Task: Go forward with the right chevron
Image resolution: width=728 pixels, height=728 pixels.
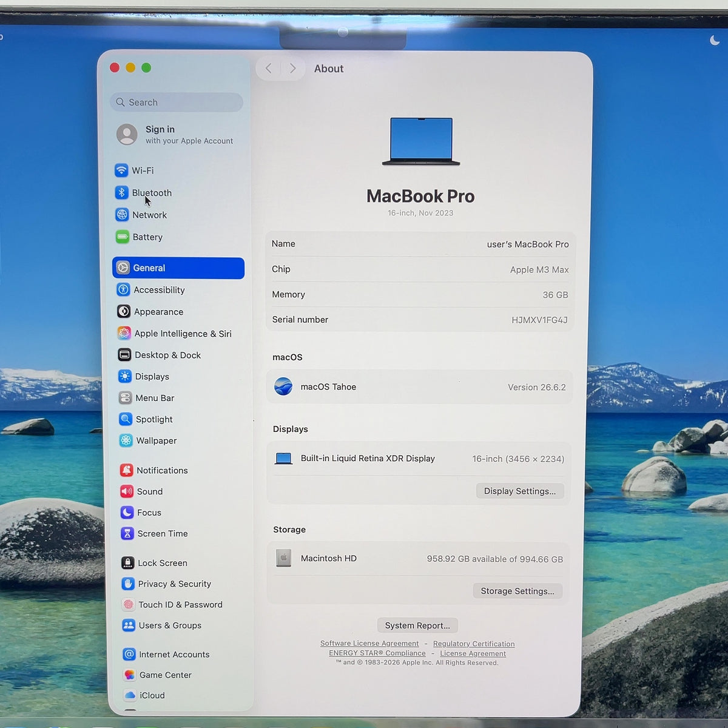Action: 292,69
